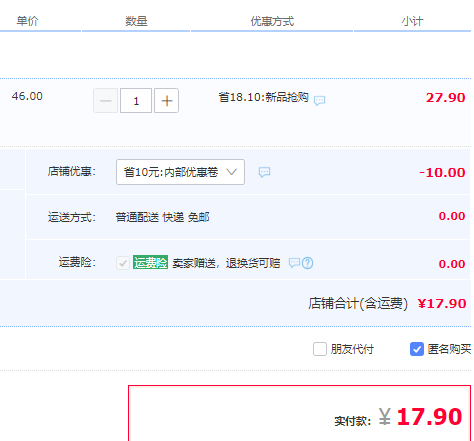The width and height of the screenshot is (474, 441).
Task: Click the comment icon beside 新品抢购 discount
Action: click(x=319, y=100)
